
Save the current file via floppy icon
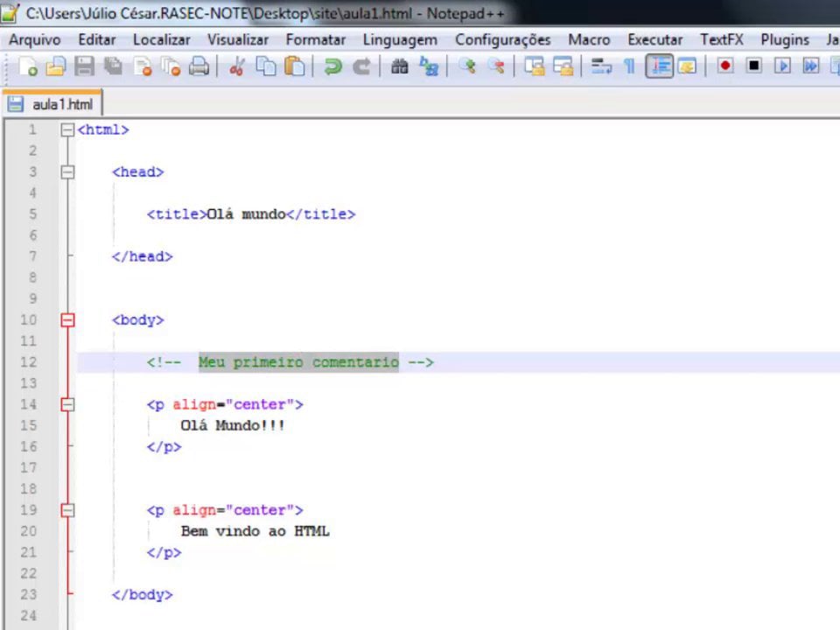(x=84, y=67)
